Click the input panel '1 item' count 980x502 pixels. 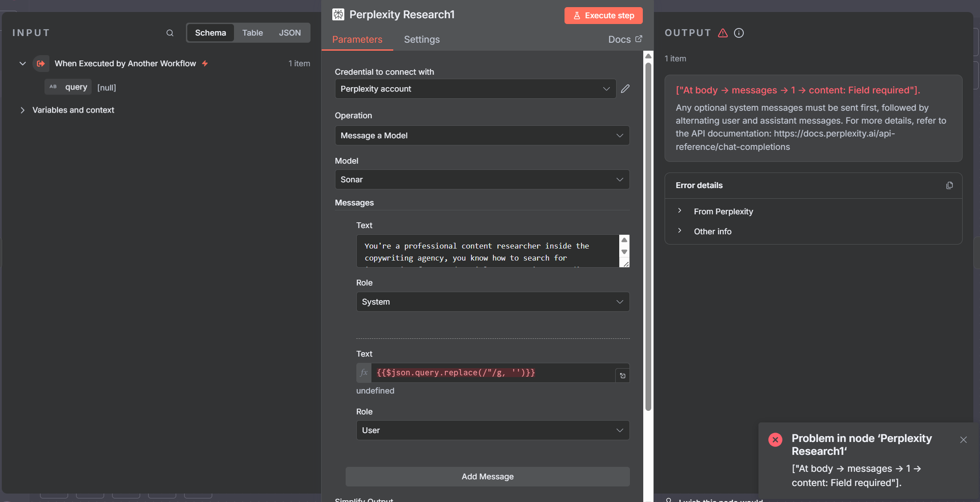[299, 64]
